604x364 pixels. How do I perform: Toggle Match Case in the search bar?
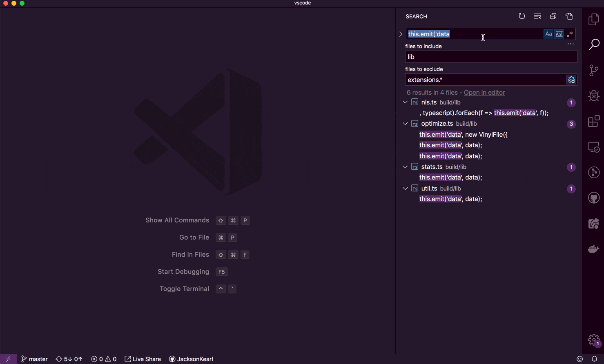[x=548, y=34]
